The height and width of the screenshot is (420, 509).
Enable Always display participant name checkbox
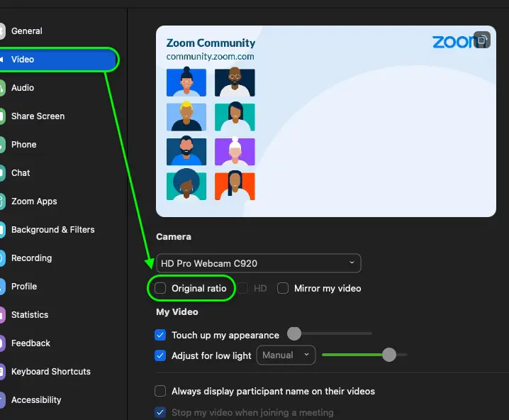click(x=160, y=391)
